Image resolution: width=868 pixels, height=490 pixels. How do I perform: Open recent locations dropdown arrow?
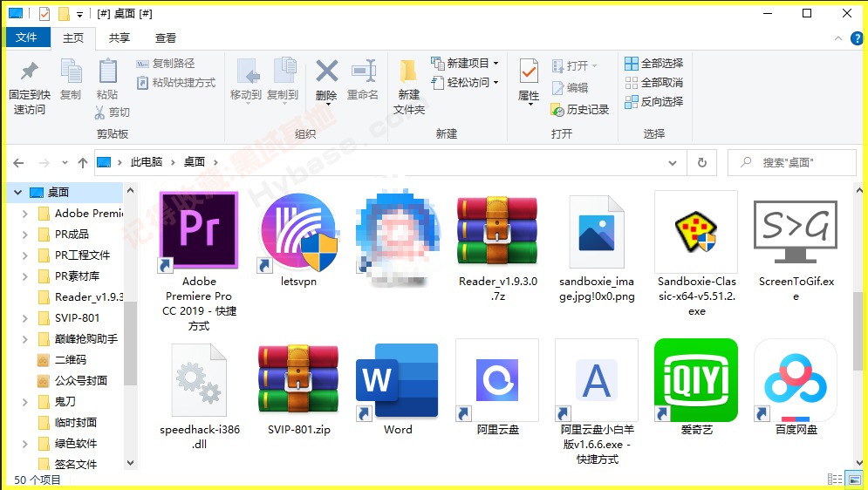pyautogui.click(x=65, y=162)
